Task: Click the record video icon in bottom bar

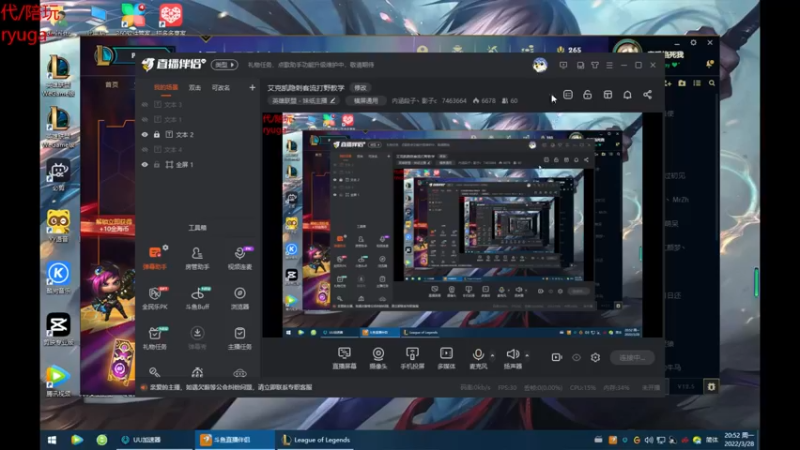Action: tap(557, 358)
